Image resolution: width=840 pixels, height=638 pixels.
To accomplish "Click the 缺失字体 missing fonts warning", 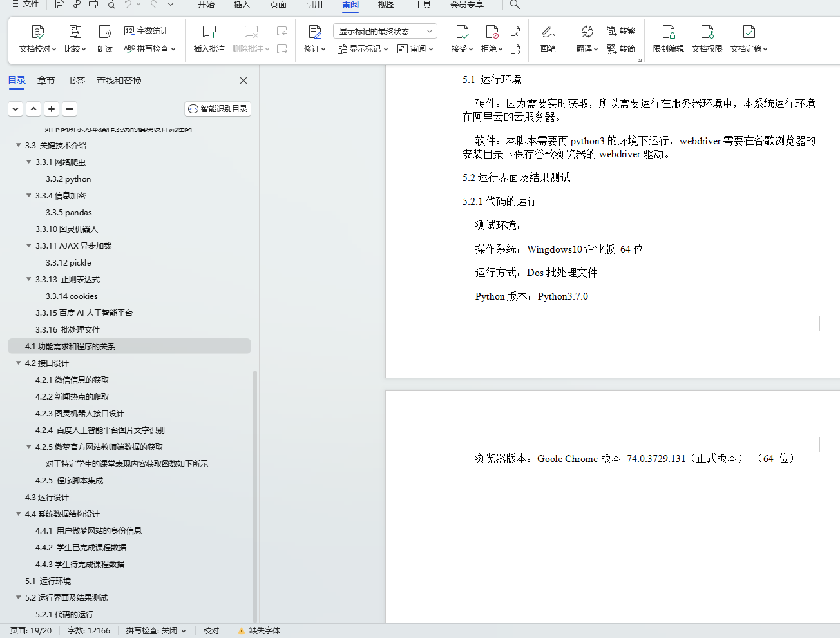I will (259, 631).
